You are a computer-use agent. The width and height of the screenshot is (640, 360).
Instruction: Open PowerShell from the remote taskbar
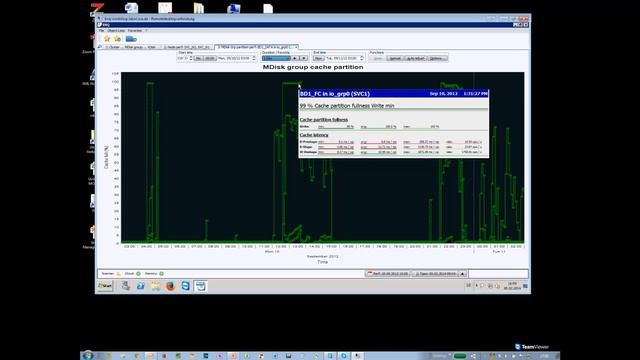(x=140, y=286)
